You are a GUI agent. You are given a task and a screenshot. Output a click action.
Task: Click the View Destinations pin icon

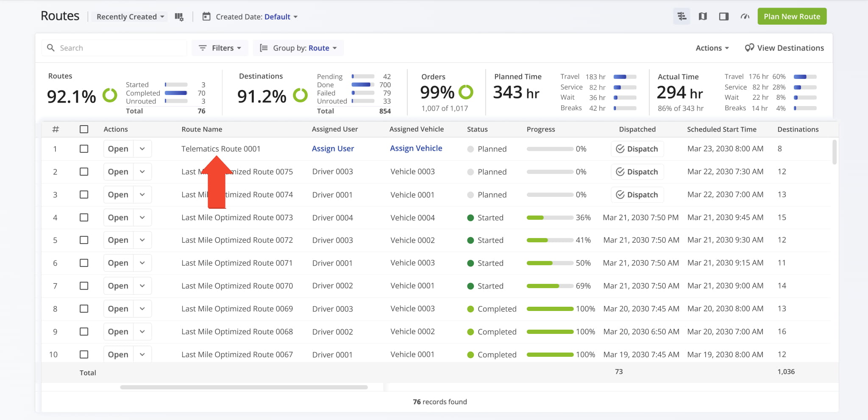[749, 48]
